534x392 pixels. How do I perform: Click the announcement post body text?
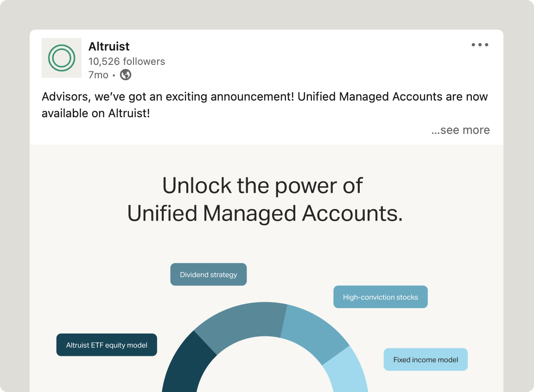(265, 105)
